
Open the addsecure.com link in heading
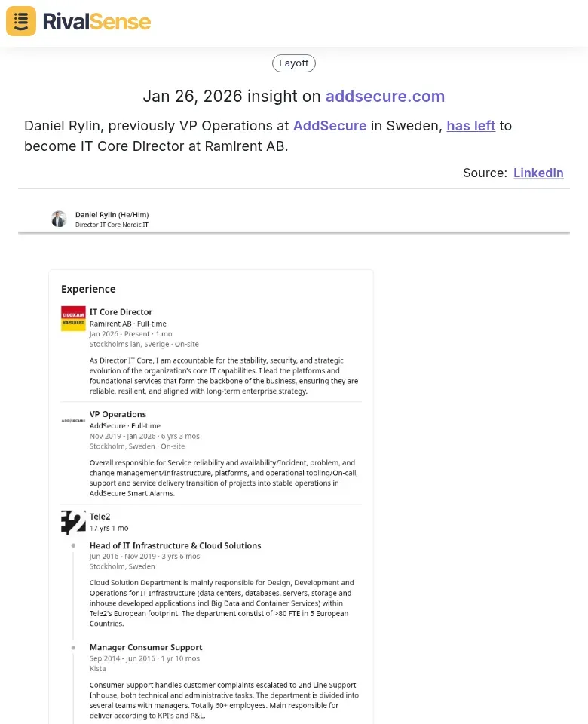pos(385,97)
